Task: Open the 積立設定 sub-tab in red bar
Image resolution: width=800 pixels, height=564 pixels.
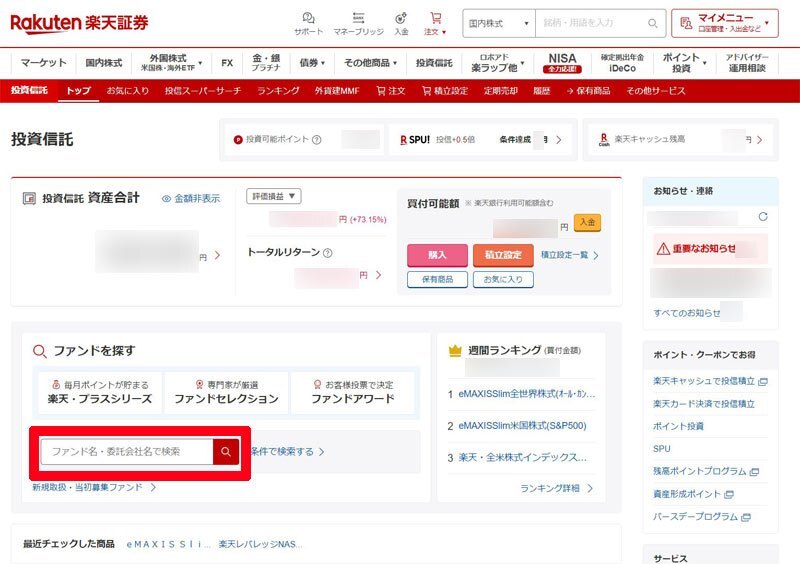Action: tap(445, 91)
